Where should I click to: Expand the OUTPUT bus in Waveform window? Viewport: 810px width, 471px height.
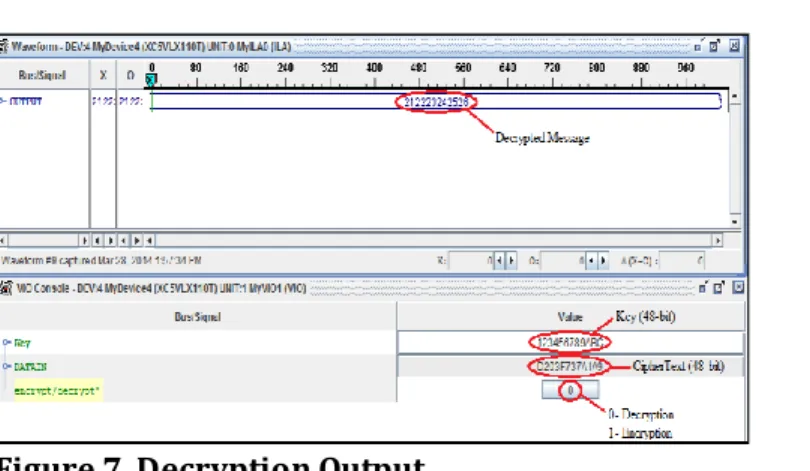click(x=3, y=101)
